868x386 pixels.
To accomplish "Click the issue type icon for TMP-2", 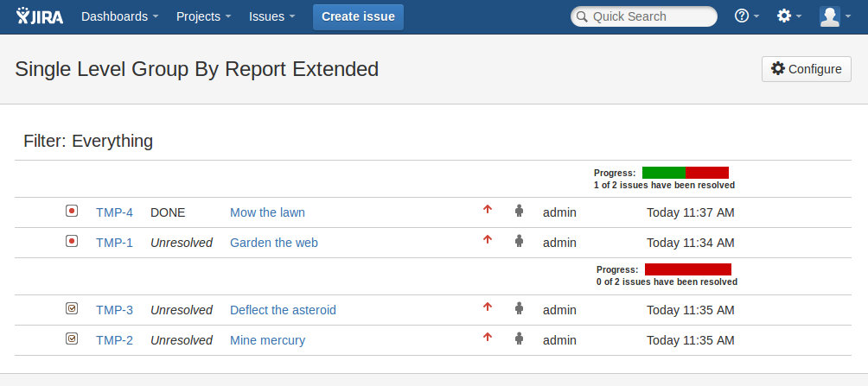I will [x=72, y=339].
